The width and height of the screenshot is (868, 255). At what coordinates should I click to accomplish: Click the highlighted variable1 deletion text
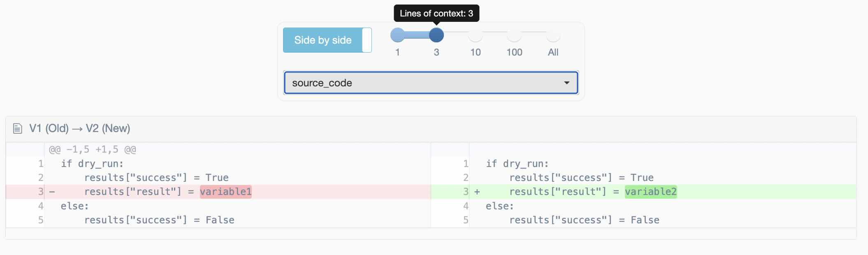(225, 192)
